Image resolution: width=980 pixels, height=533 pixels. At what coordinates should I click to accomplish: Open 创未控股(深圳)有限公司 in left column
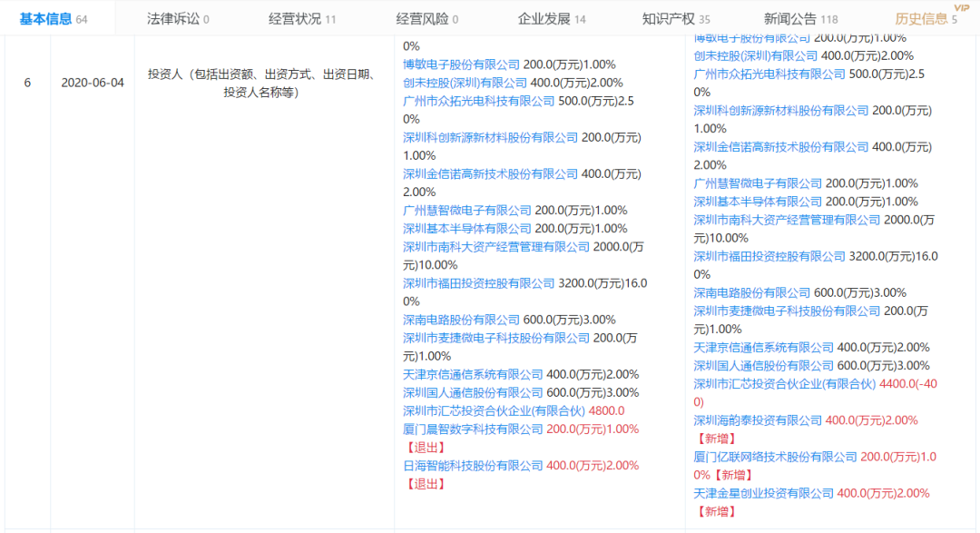[465, 83]
